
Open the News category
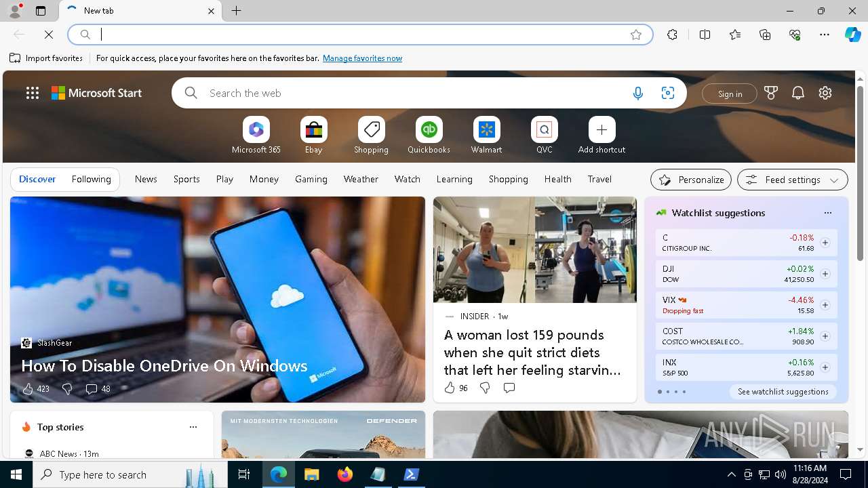point(146,179)
